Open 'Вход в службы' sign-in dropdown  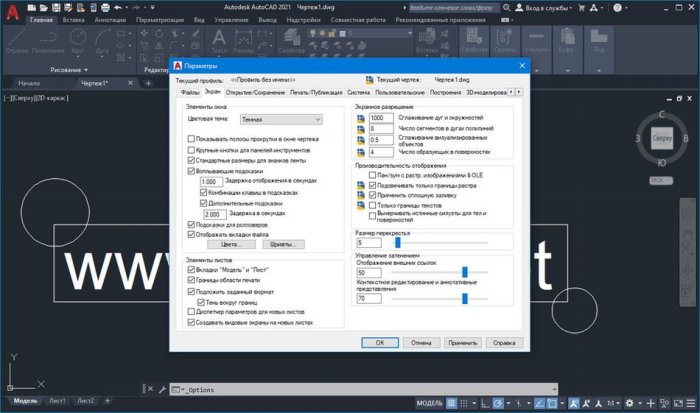click(x=544, y=8)
